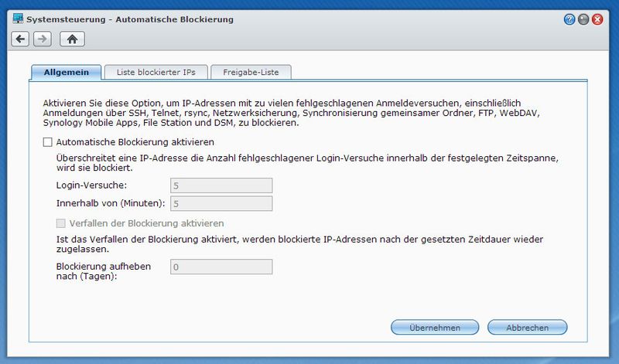Minimize window using the gray round button
The width and height of the screenshot is (619, 364).
click(583, 19)
